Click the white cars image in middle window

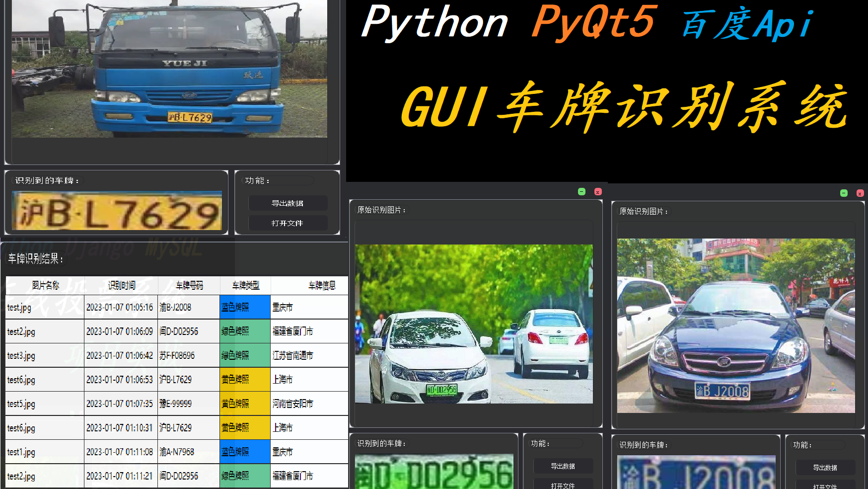474,324
